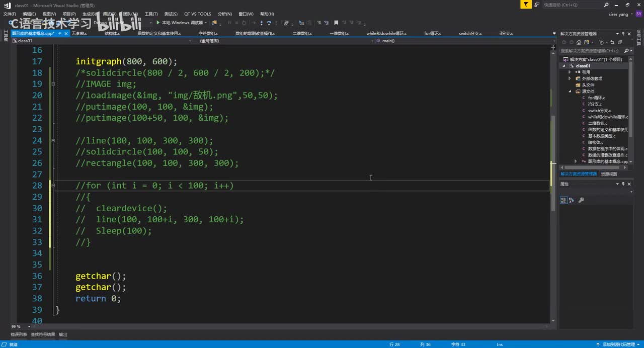Close the 图形库的基本概念.cpp tab
This screenshot has height=348, width=644.
[x=66, y=33]
